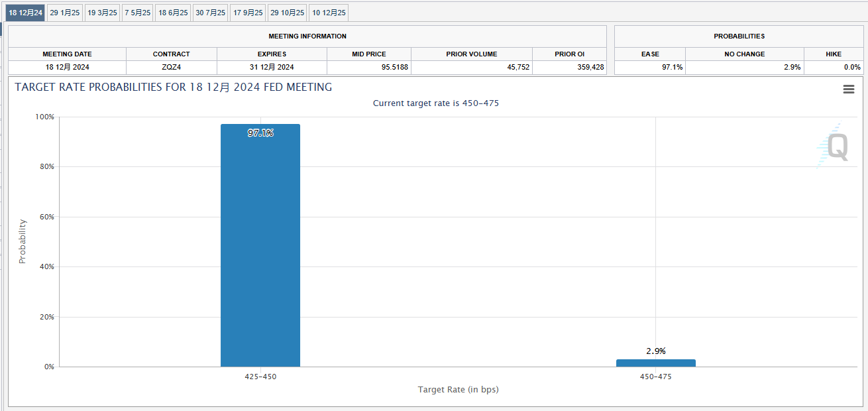Select the 18 12月24 meeting tab

tap(26, 13)
